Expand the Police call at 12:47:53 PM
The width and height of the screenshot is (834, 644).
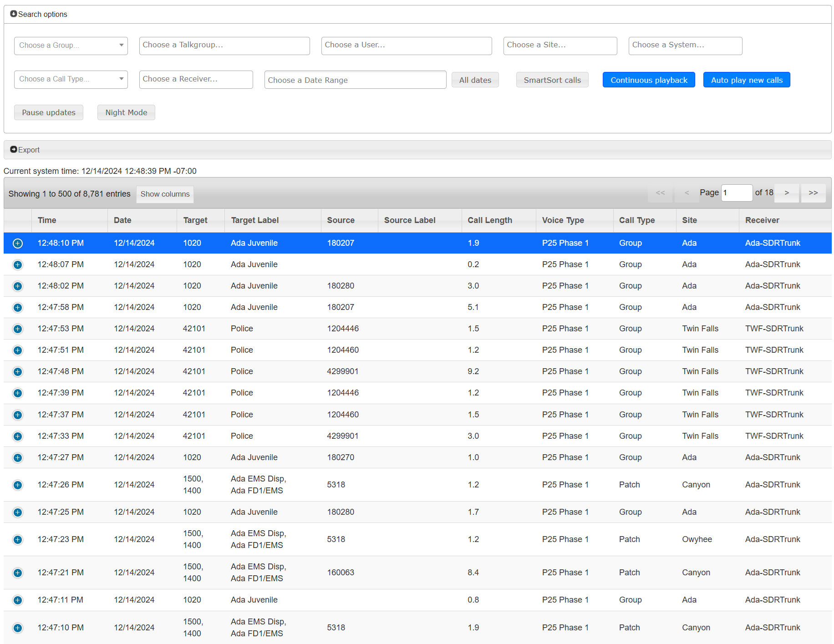[18, 329]
